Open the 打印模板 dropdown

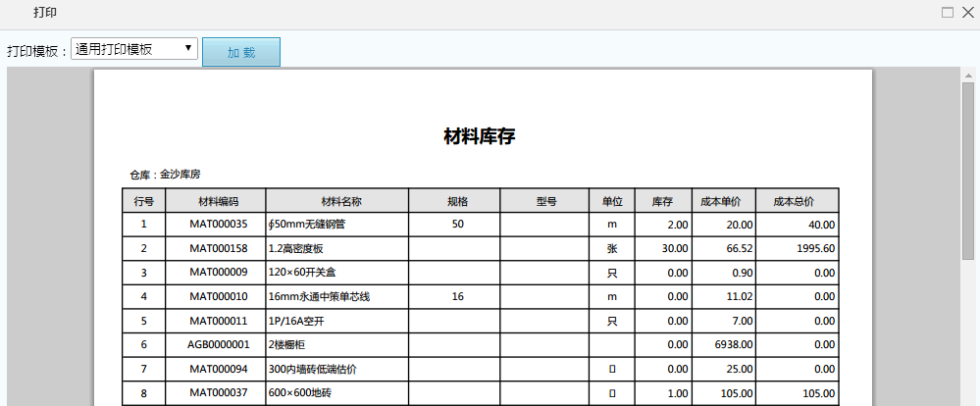click(x=135, y=49)
